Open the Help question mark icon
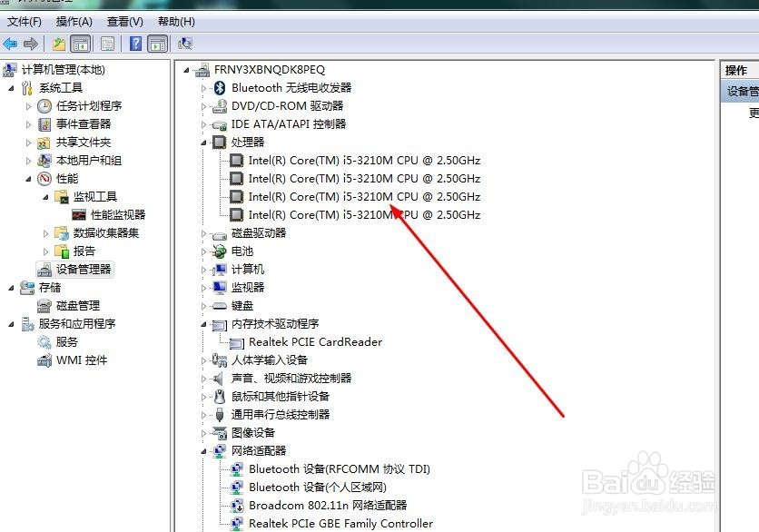This screenshot has width=759, height=532. pos(136,44)
